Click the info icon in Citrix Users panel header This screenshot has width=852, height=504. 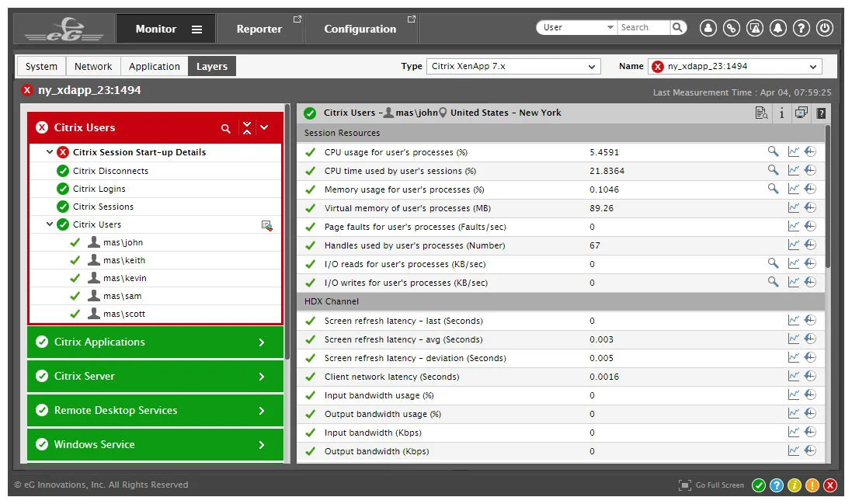click(x=781, y=113)
